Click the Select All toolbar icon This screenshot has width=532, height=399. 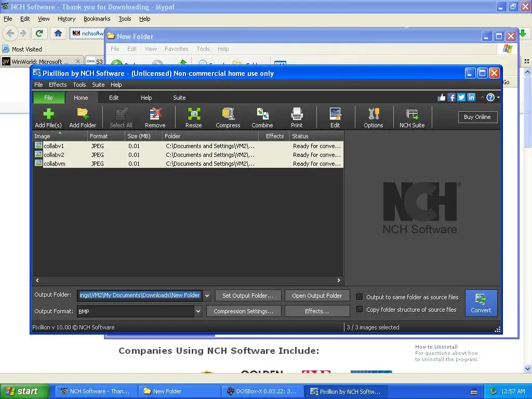121,117
